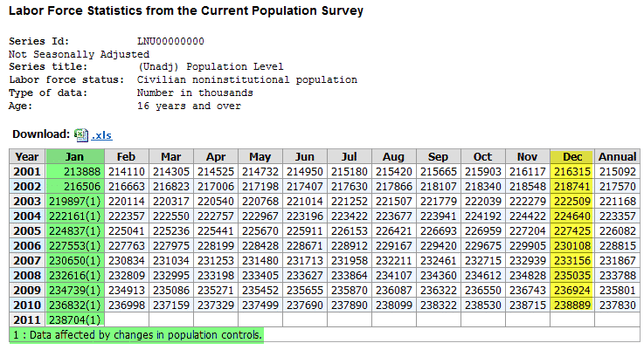Click the Jan column header

point(73,156)
